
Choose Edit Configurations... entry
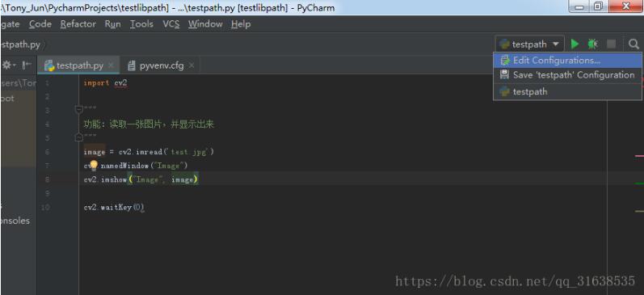click(567, 61)
